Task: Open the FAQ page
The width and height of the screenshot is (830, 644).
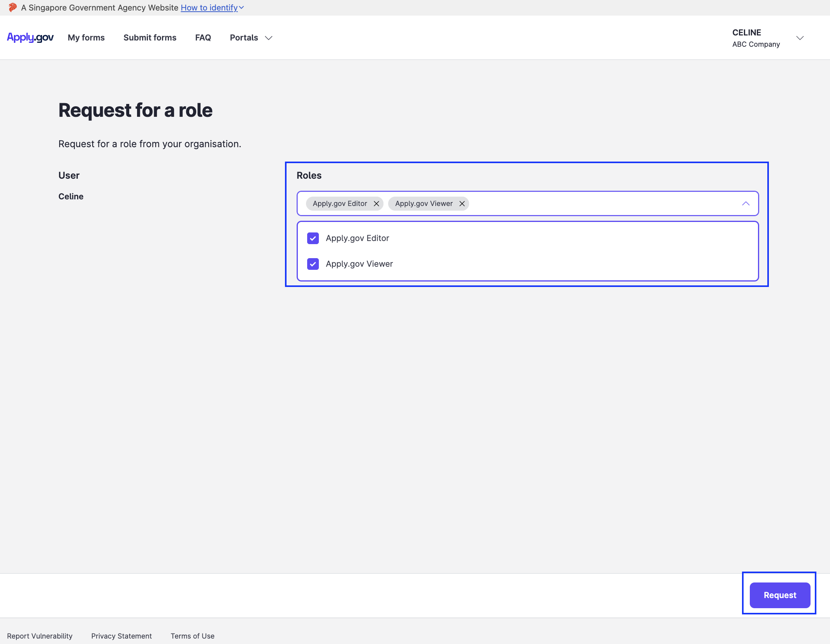Action: coord(203,37)
